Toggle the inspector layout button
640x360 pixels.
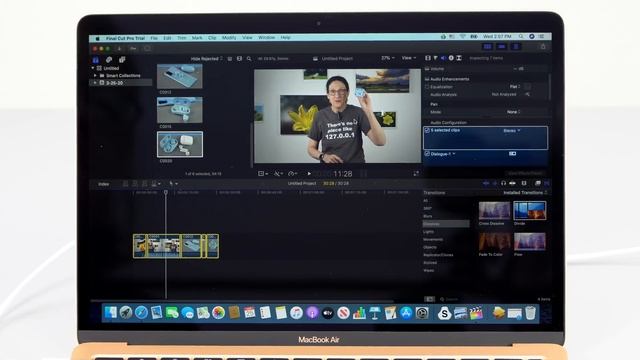516,47
